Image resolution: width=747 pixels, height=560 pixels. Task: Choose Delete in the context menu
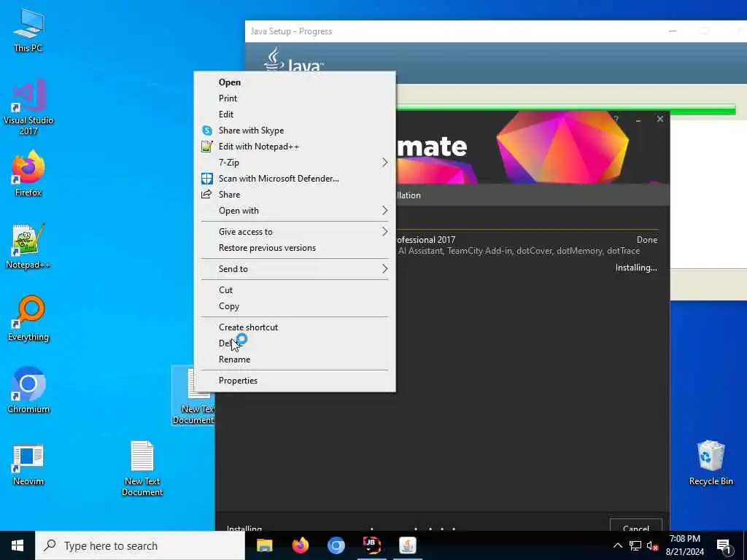295,343
